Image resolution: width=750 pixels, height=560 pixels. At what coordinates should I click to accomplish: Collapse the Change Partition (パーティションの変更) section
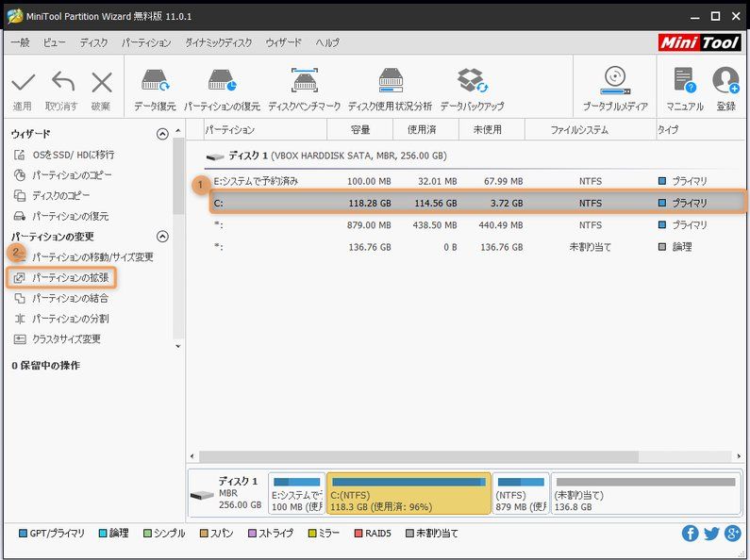[x=162, y=237]
